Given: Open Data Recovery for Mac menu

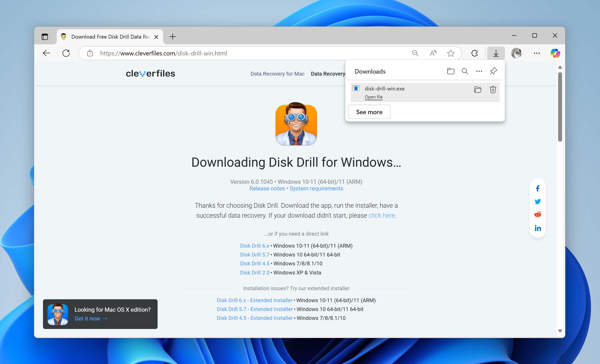Looking at the screenshot, I should click(x=277, y=74).
